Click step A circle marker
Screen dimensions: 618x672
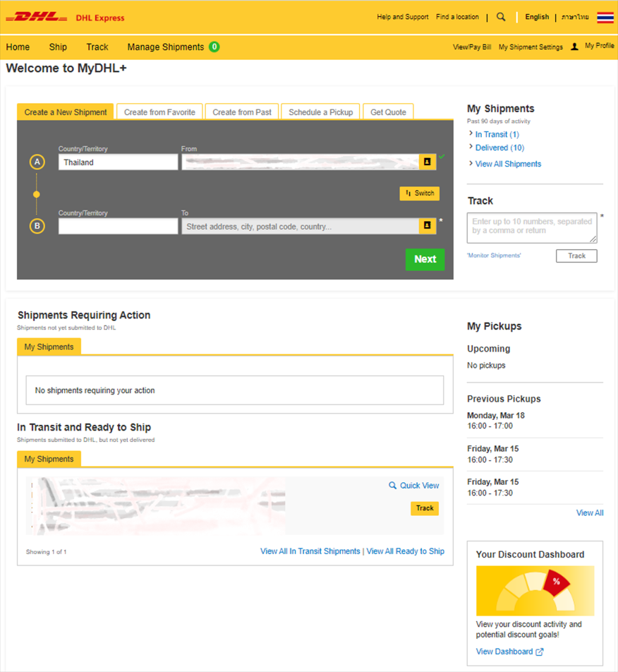[37, 162]
